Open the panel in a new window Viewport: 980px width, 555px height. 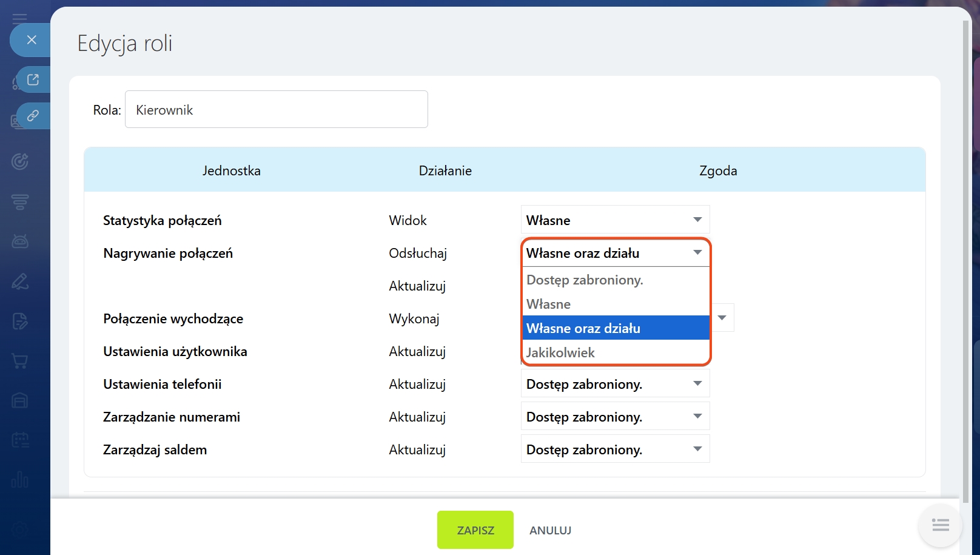click(x=33, y=79)
